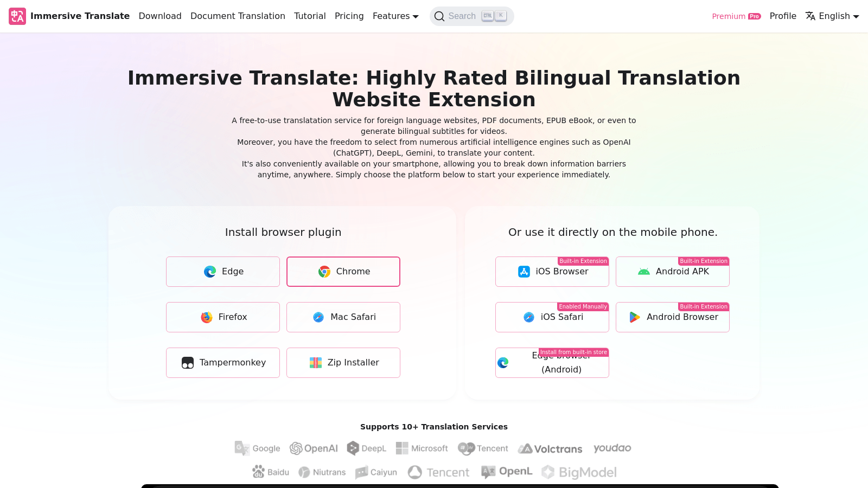Click the Immersive Translate brand name
The image size is (868, 488).
pos(80,16)
